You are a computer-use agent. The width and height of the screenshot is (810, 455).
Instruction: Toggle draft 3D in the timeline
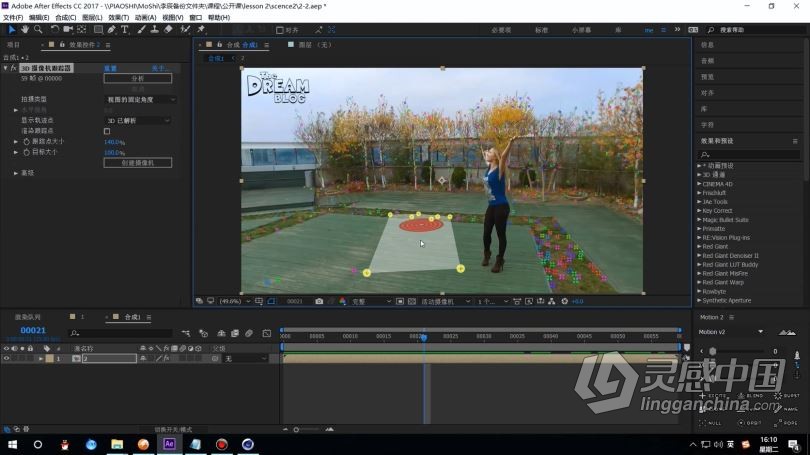204,334
